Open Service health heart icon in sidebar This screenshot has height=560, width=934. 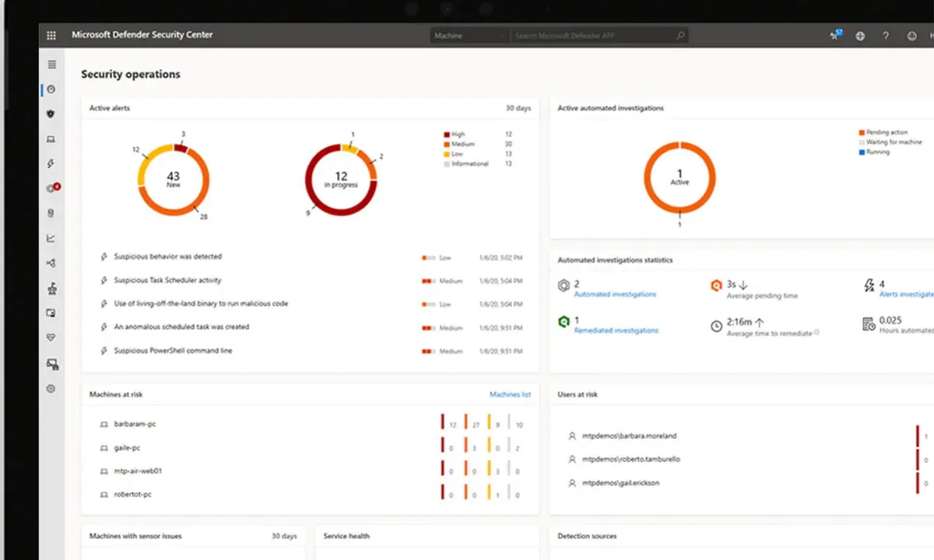(x=51, y=338)
